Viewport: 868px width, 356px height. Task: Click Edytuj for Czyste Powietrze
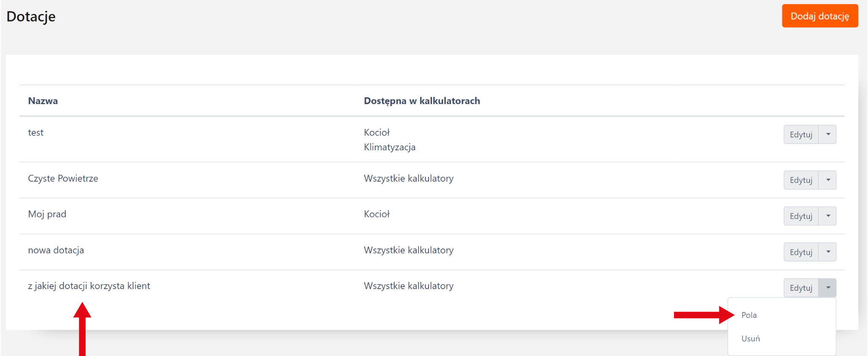click(x=801, y=180)
